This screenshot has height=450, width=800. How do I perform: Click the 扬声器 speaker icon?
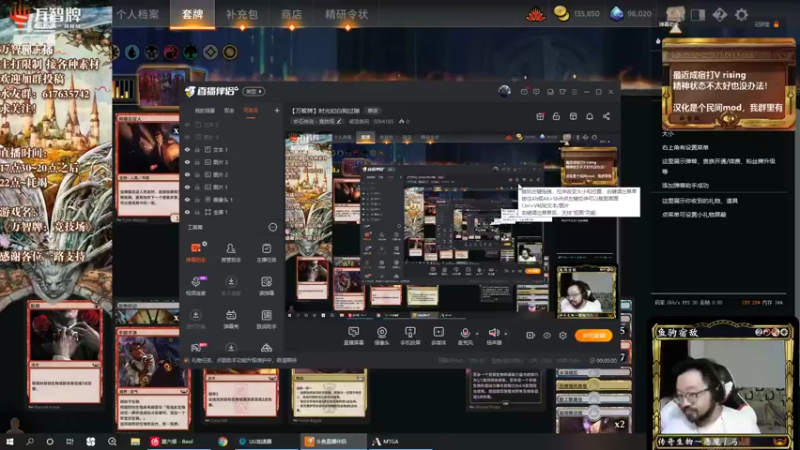tap(493, 333)
